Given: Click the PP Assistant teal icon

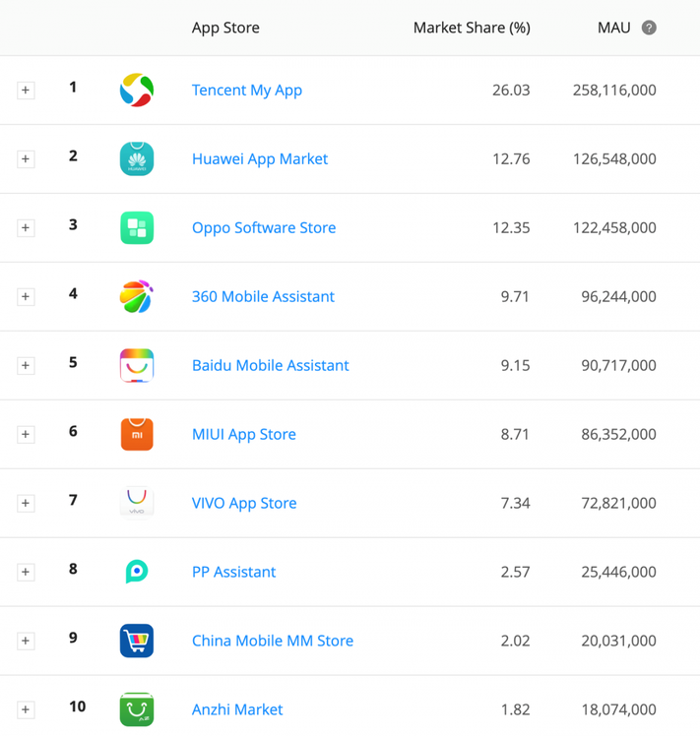Looking at the screenshot, I should click(x=137, y=572).
